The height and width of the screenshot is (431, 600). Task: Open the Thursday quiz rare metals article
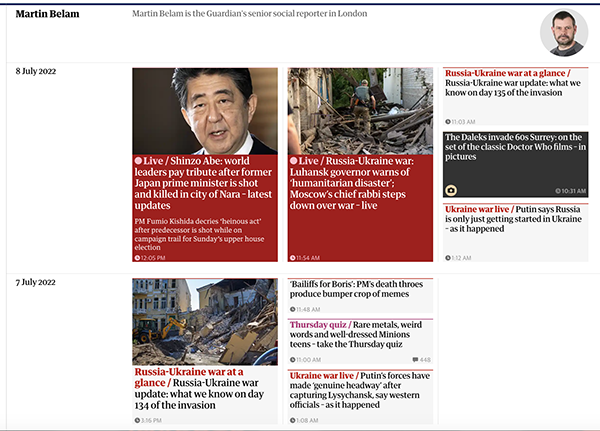click(x=355, y=335)
